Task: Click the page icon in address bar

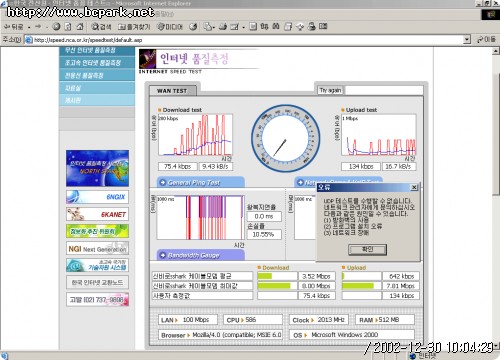Action: (29, 40)
